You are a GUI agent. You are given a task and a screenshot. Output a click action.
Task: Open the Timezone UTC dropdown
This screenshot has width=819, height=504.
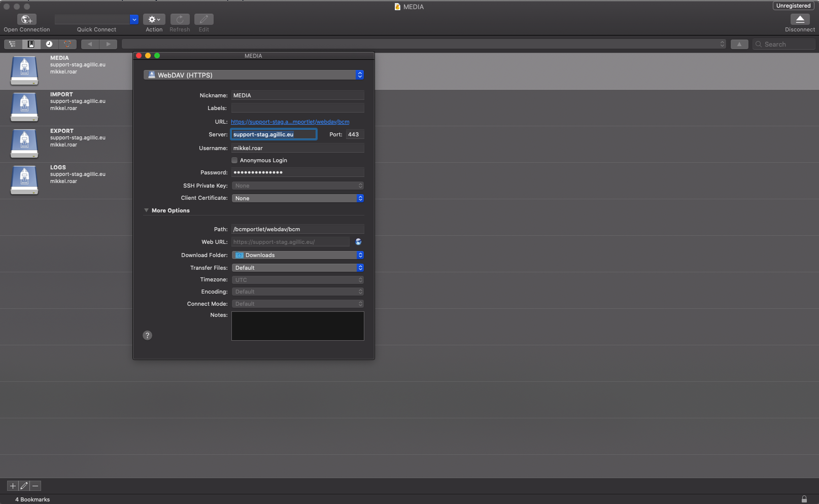[x=298, y=280]
